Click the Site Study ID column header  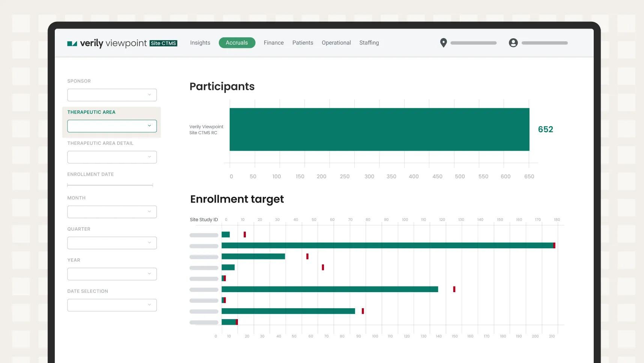[204, 220]
